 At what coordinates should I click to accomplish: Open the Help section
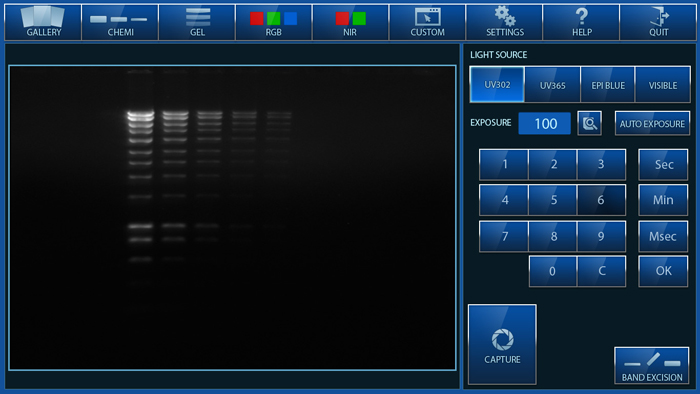(x=581, y=22)
